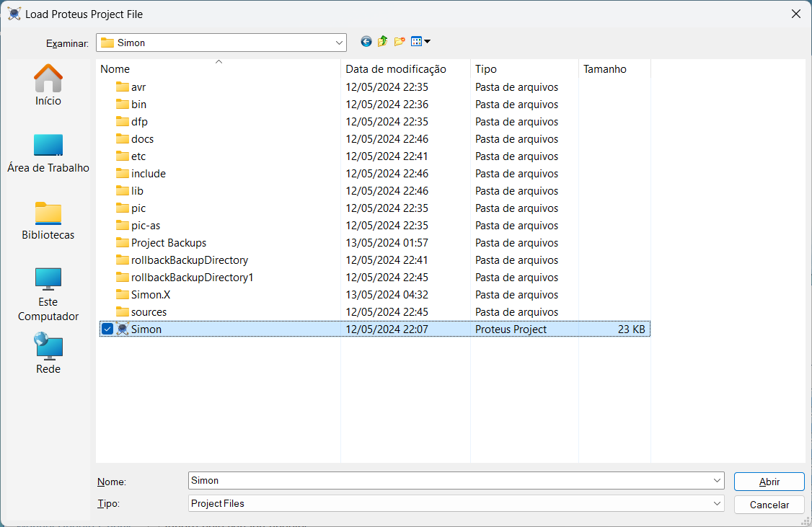Sort by Tipo column header

tap(524, 69)
